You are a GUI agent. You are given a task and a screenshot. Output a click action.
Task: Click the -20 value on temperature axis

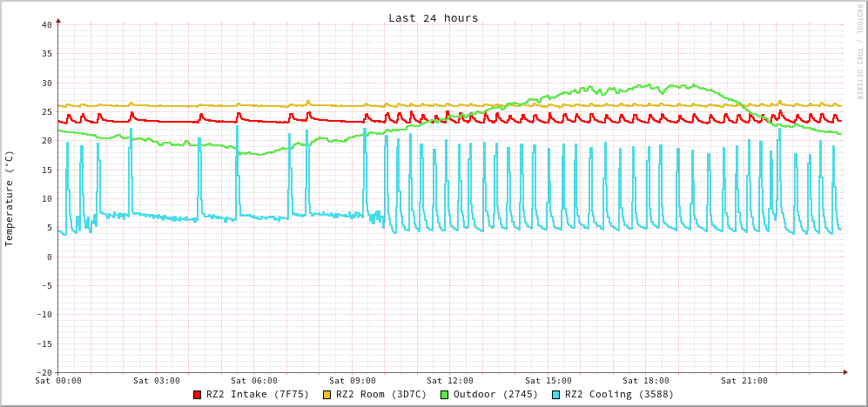point(44,373)
